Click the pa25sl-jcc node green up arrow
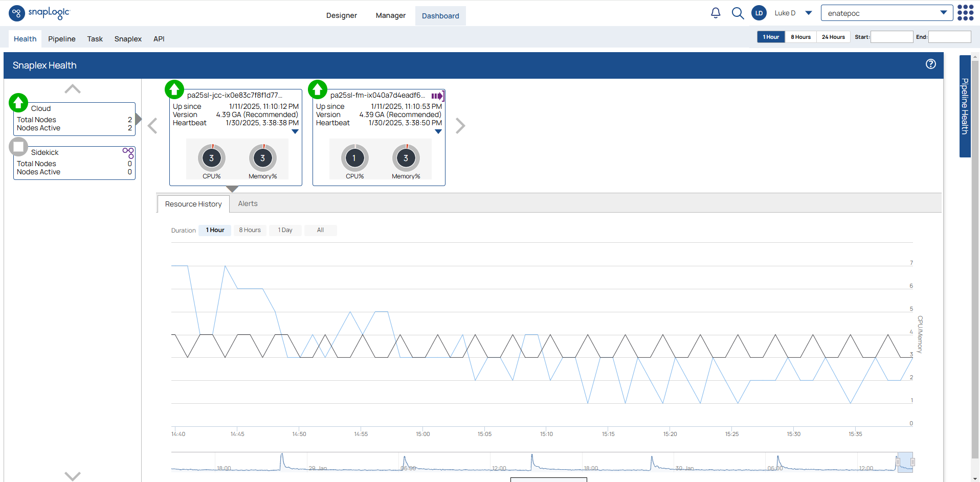 pos(174,89)
